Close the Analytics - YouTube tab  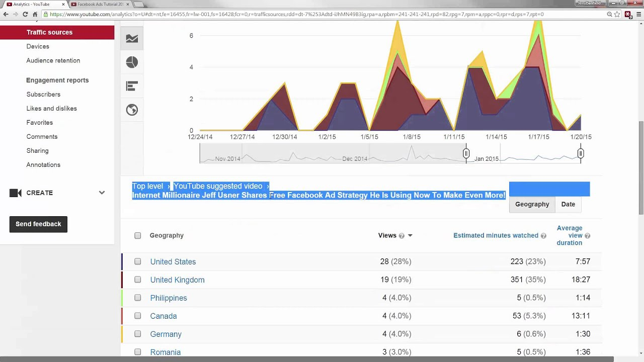pyautogui.click(x=63, y=4)
